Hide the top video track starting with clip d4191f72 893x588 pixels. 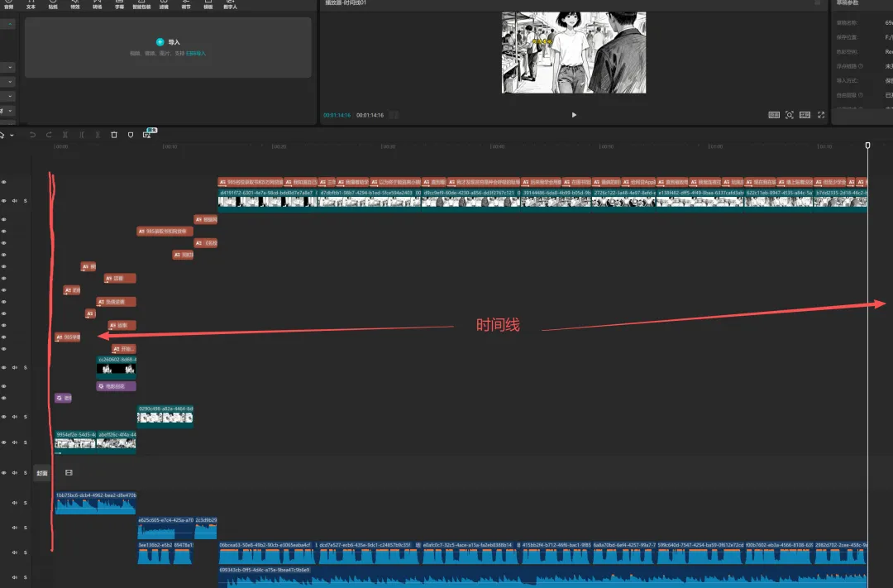(x=3, y=201)
